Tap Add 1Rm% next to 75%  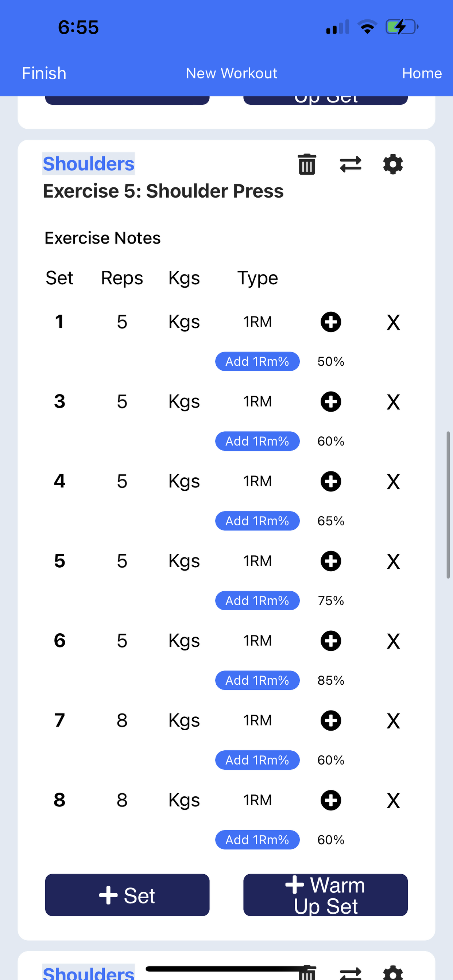[258, 600]
